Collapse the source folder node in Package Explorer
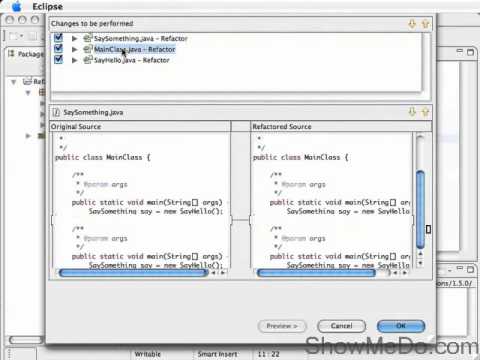This screenshot has height=360, width=480. pyautogui.click(x=28, y=93)
